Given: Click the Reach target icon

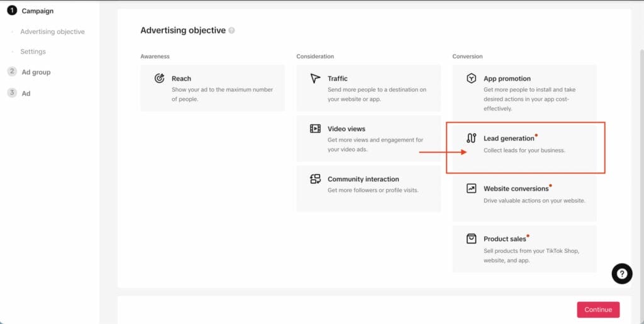Looking at the screenshot, I should (159, 78).
